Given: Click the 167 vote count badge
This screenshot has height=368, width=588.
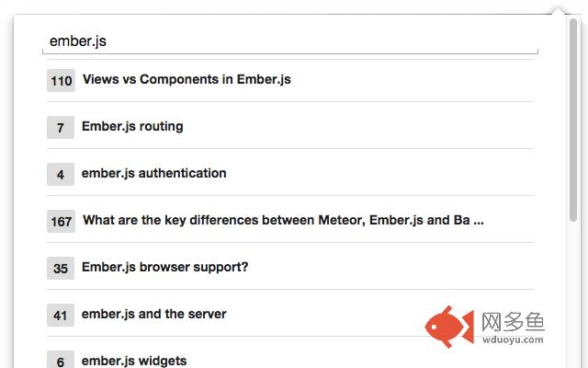Looking at the screenshot, I should [x=62, y=221].
